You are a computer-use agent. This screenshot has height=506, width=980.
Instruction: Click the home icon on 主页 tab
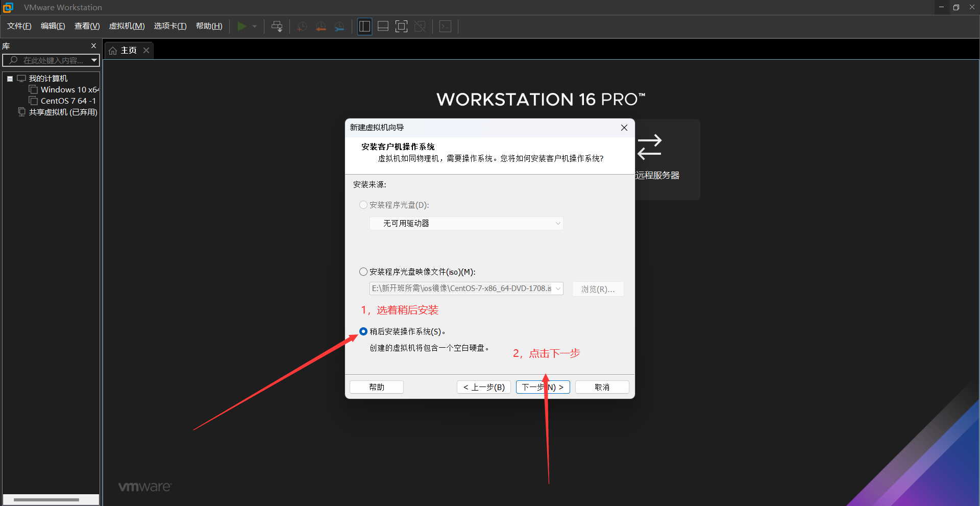click(x=113, y=51)
